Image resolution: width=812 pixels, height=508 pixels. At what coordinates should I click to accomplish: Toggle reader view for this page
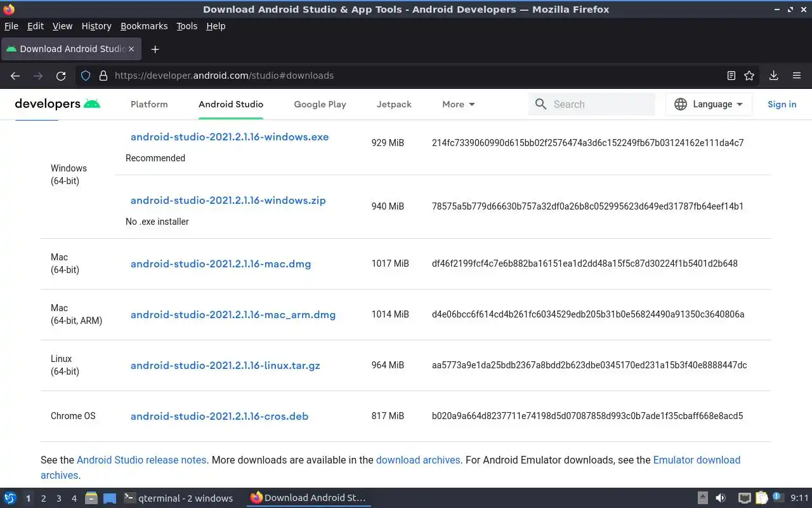(x=731, y=76)
